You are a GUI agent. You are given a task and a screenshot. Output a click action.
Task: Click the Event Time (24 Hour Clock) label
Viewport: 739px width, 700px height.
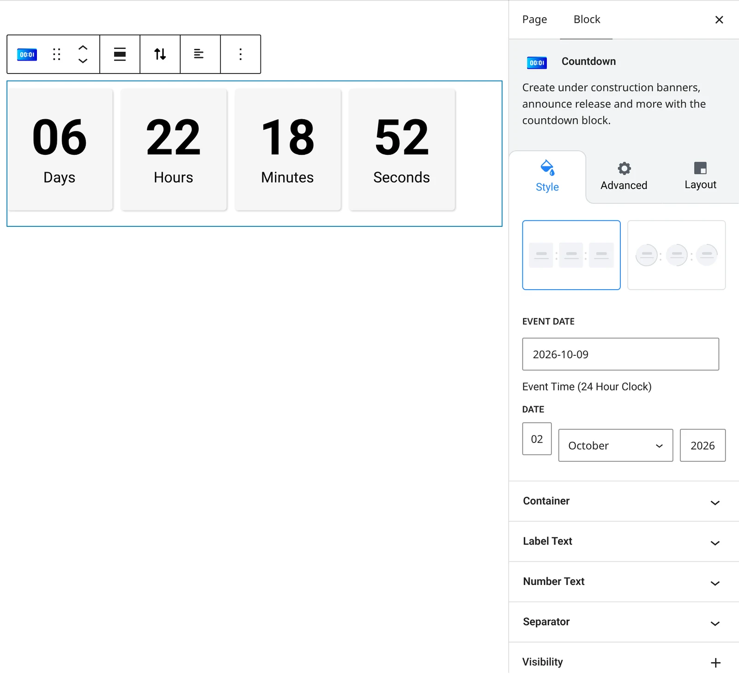point(587,387)
